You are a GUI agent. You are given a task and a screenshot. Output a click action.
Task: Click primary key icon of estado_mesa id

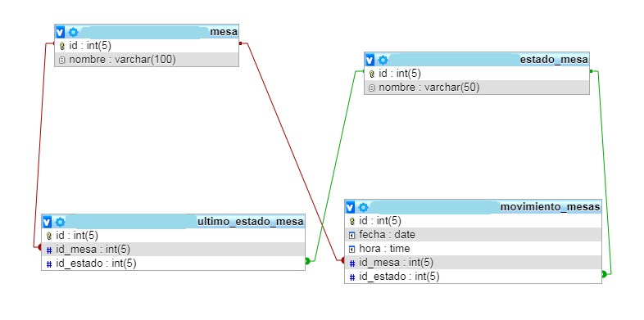click(371, 74)
